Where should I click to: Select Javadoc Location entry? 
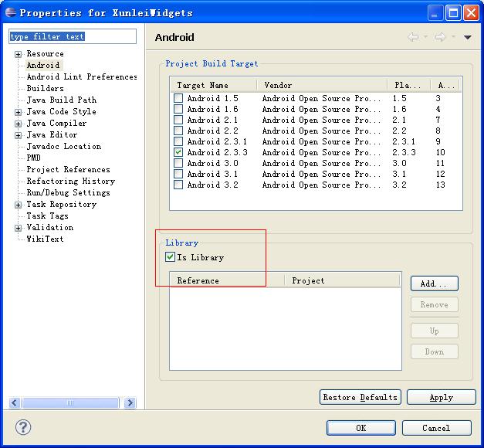(x=64, y=146)
